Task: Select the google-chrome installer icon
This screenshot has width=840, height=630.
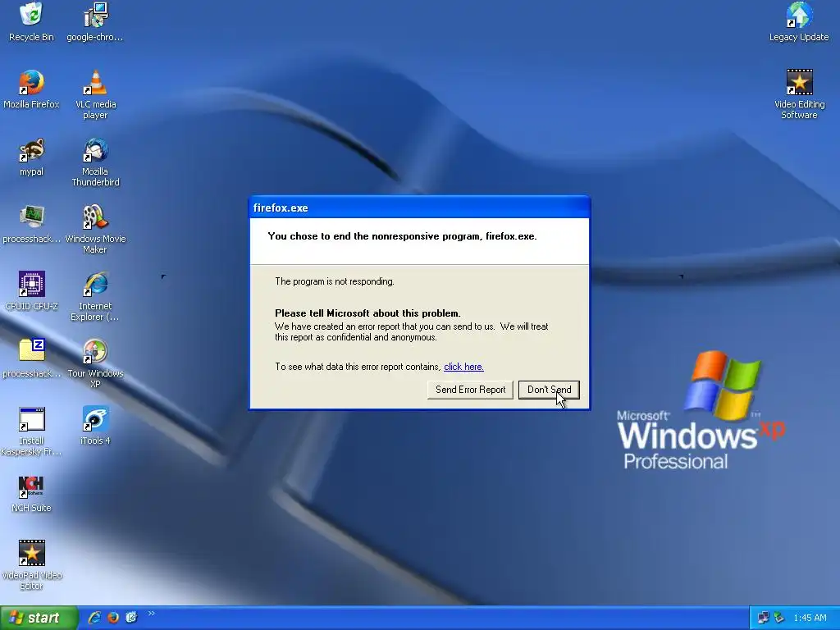Action: coord(95,22)
